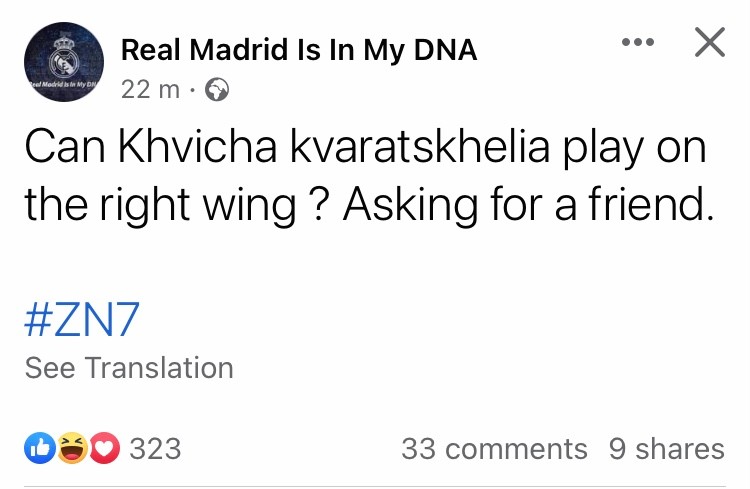Open the #ZN7 hashtag
This screenshot has width=750, height=489.
[82, 321]
